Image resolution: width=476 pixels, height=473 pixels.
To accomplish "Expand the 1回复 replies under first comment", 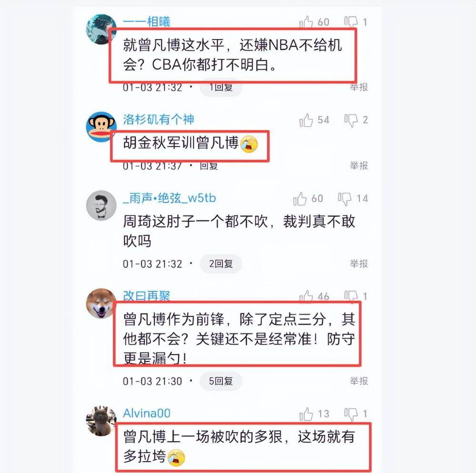I will (221, 88).
